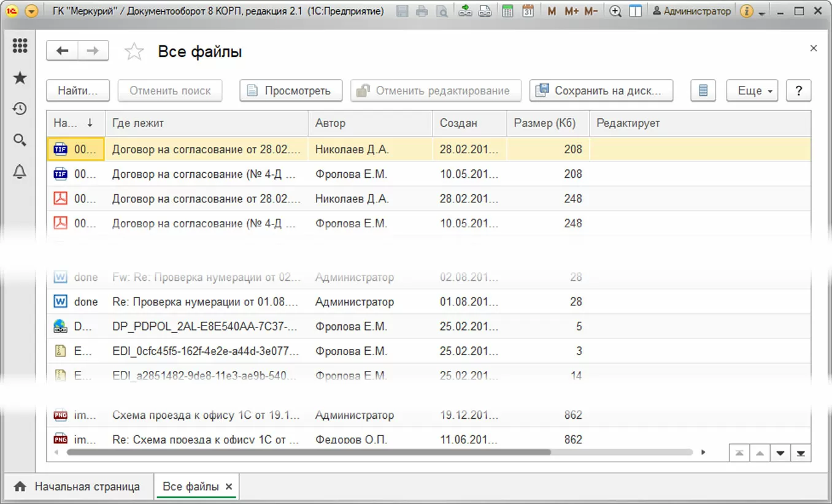Open help with the question mark button
Screen dimensions: 832x504
point(799,91)
